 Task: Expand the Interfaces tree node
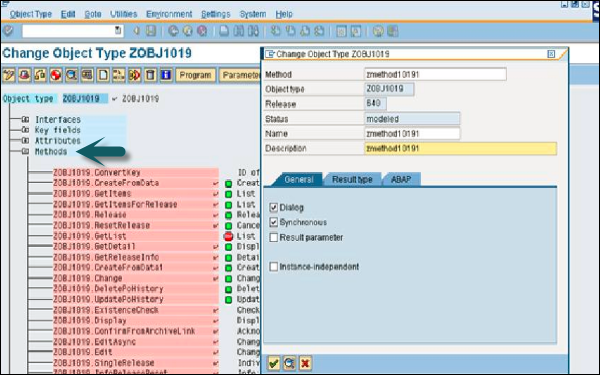click(x=25, y=119)
